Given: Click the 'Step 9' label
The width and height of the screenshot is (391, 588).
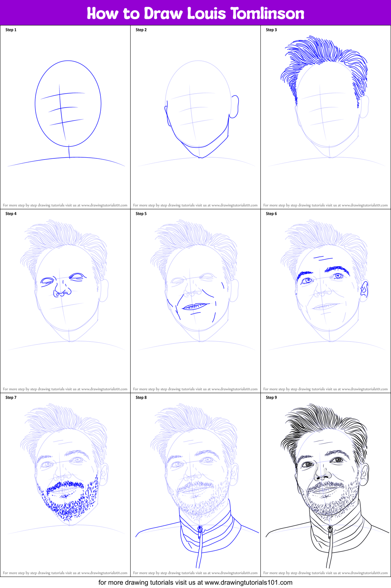Looking at the screenshot, I should click(x=271, y=398).
